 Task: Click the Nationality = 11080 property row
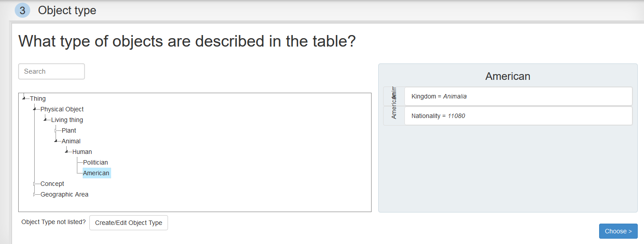518,116
